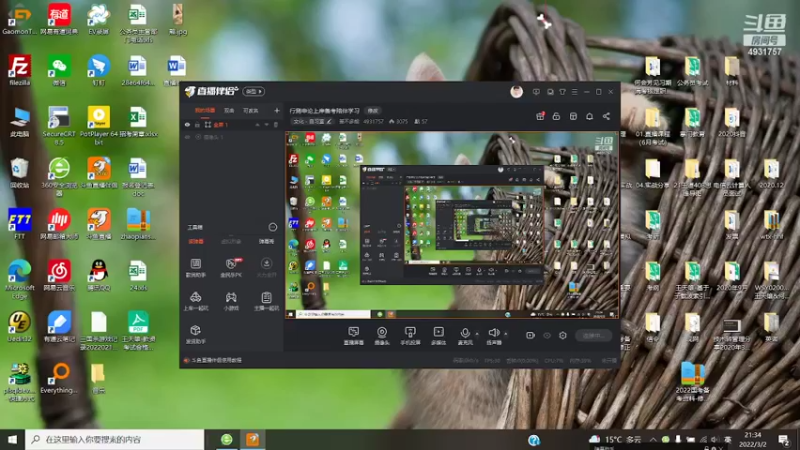Select the QQ penguin desktop shortcut

click(98, 276)
